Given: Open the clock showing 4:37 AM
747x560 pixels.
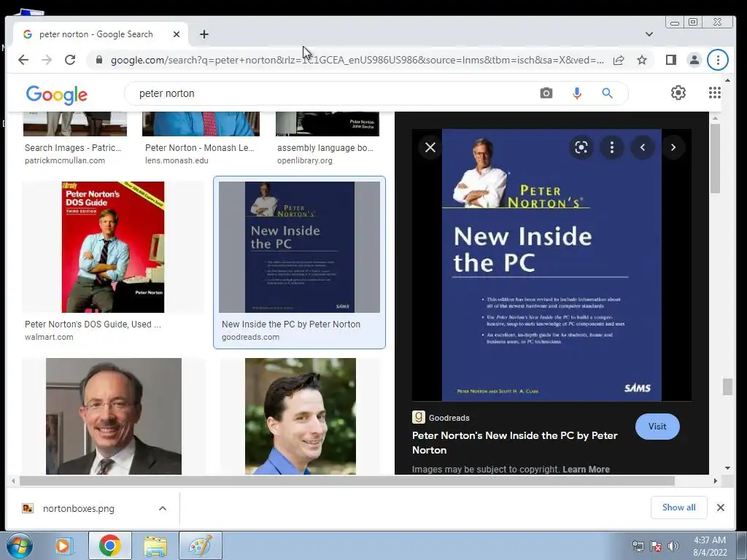Looking at the screenshot, I should pyautogui.click(x=710, y=546).
